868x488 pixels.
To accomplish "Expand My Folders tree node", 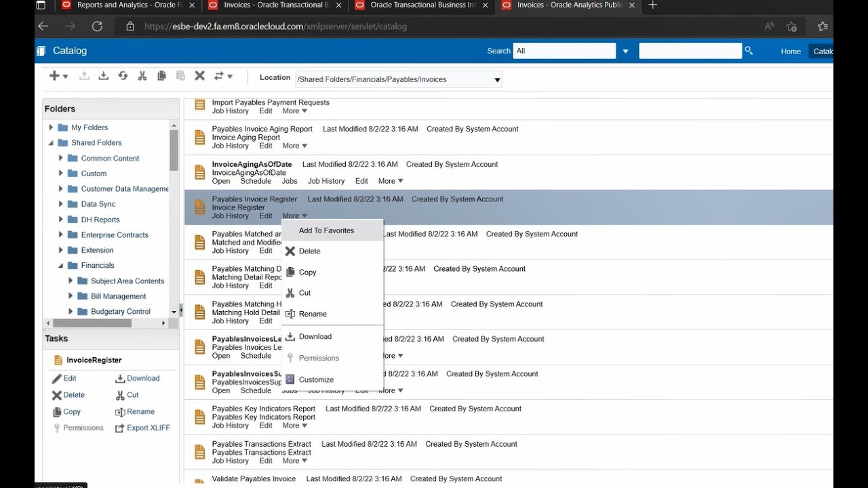I will click(51, 127).
